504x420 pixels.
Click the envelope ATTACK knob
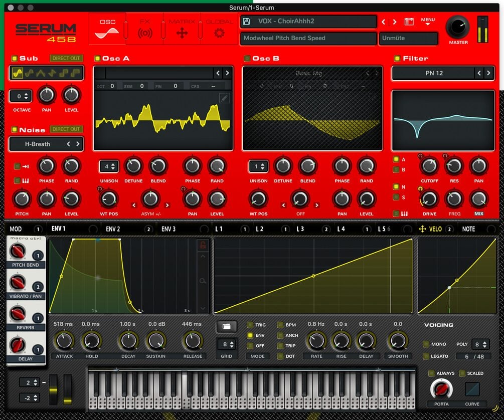coord(64,341)
